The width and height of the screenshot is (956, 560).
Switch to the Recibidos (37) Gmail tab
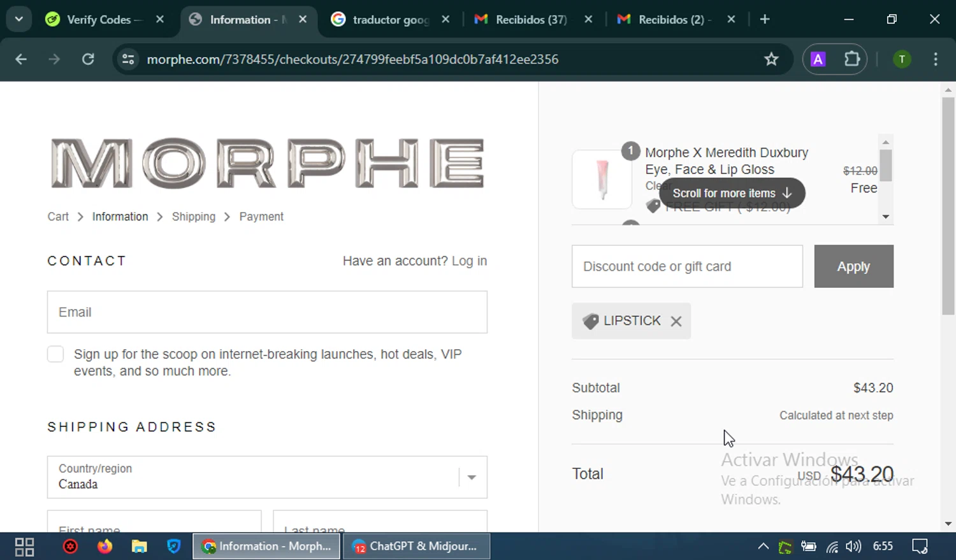pos(533,19)
